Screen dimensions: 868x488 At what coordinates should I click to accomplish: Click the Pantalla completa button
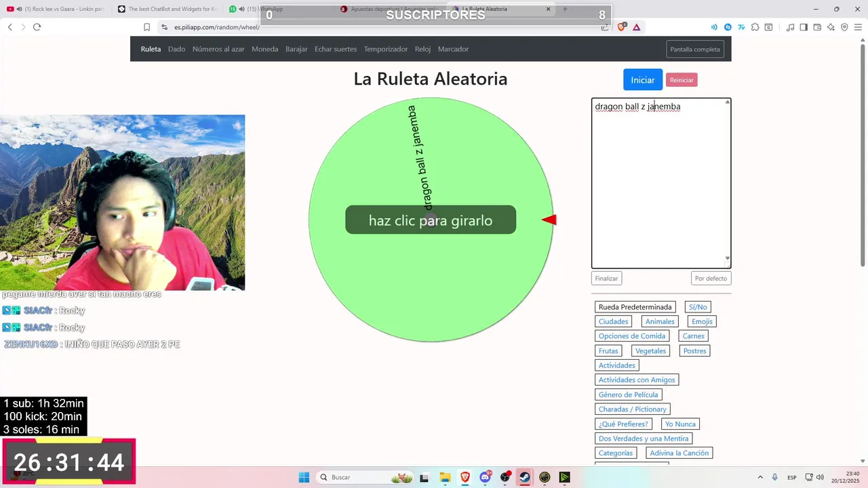695,49
